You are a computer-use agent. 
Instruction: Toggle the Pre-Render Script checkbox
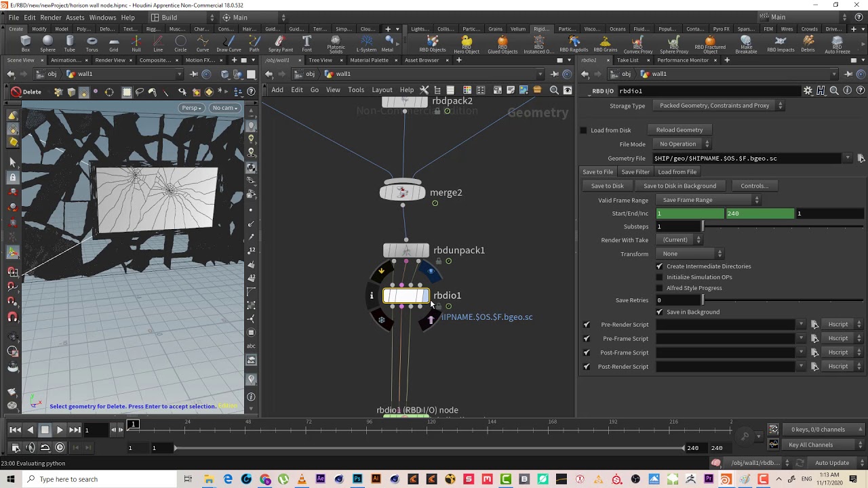587,325
